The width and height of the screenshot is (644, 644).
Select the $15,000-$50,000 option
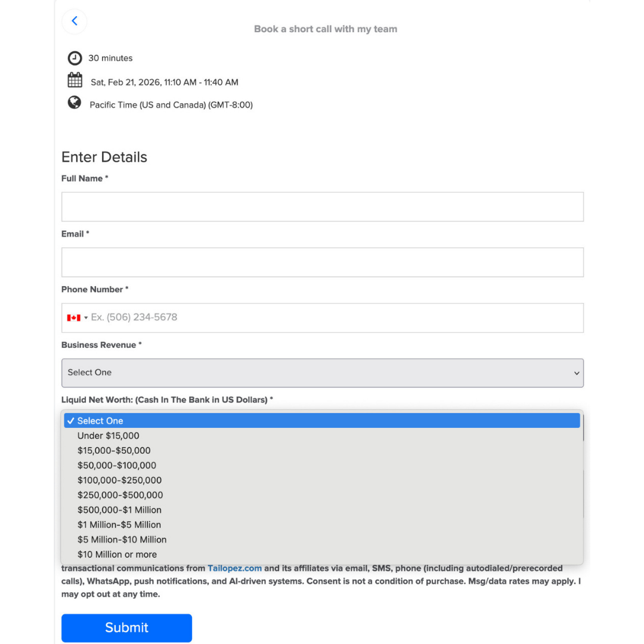322,450
